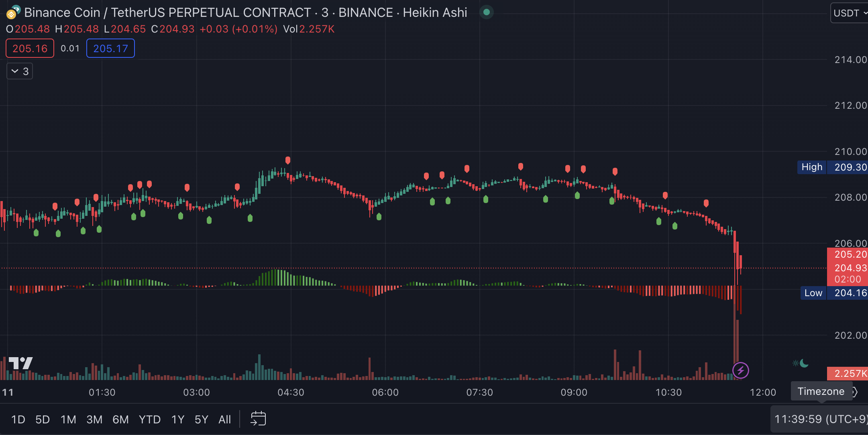Select the YTD time range
The image size is (868, 435).
click(149, 419)
